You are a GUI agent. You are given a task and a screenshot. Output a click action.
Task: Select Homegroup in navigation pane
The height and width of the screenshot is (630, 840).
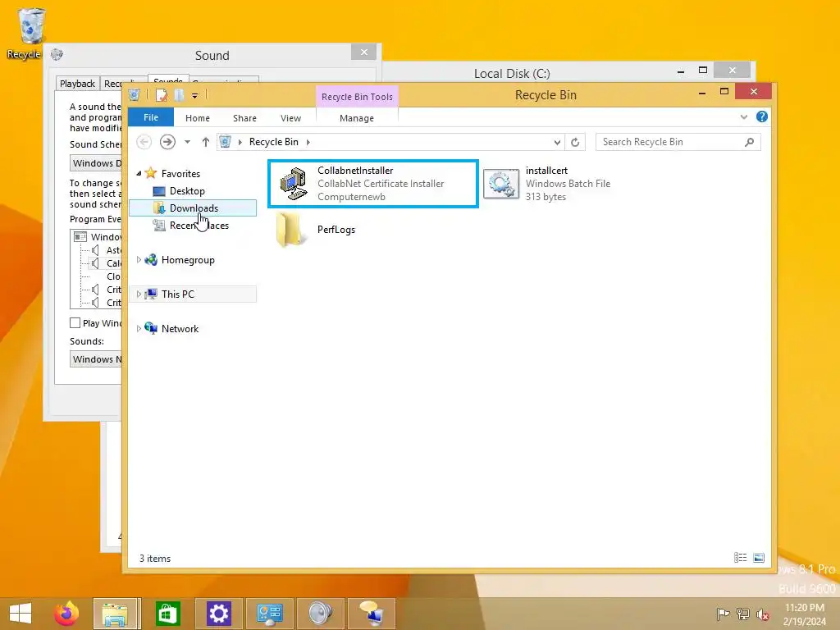click(x=188, y=260)
